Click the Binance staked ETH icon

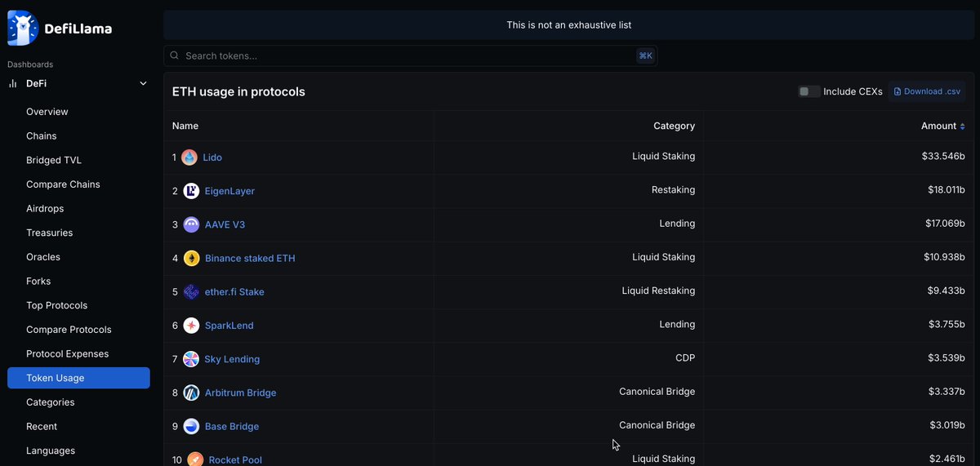tap(191, 258)
